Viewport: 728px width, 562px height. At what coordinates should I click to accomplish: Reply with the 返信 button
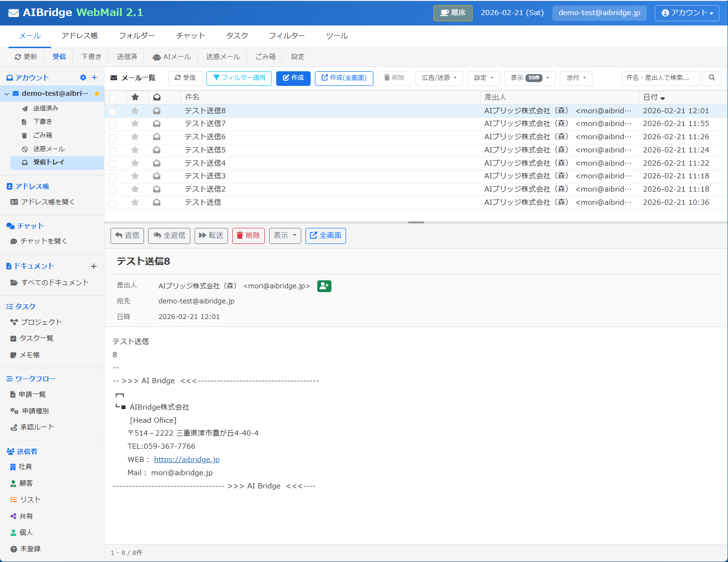point(127,235)
